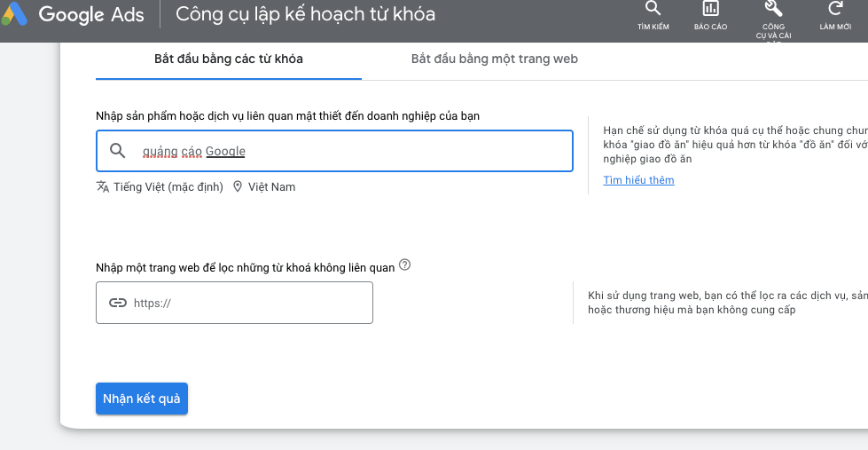Open Công cụ và cài đặt wrench icon
The height and width of the screenshot is (450, 868).
click(773, 8)
